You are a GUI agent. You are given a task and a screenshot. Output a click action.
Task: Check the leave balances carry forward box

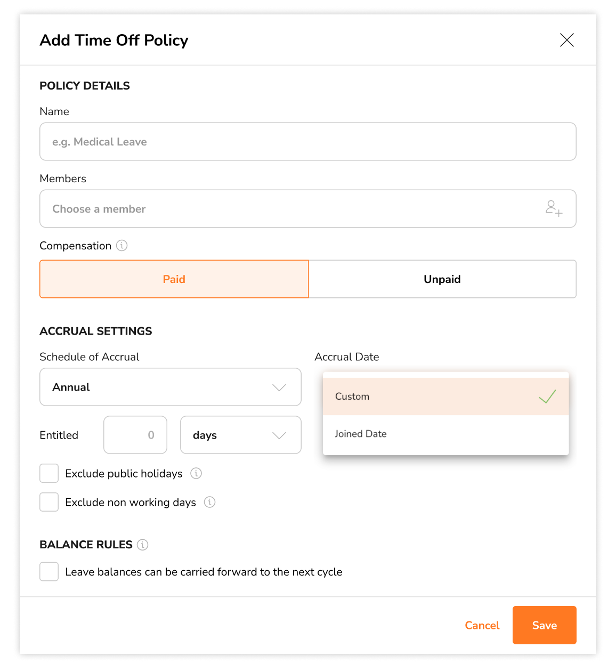(49, 571)
